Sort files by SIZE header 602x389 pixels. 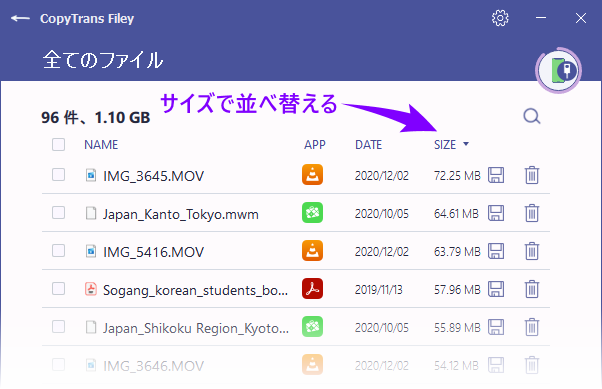[x=445, y=145]
